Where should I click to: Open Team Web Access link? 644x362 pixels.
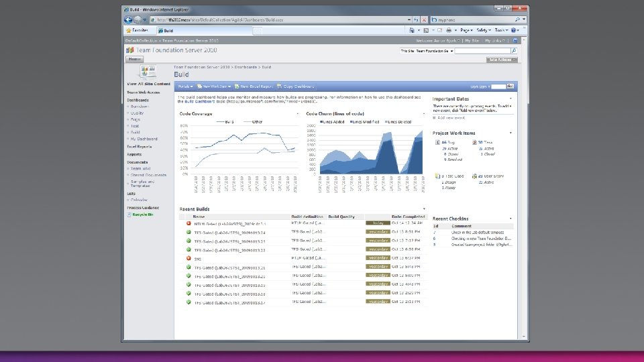(x=143, y=93)
